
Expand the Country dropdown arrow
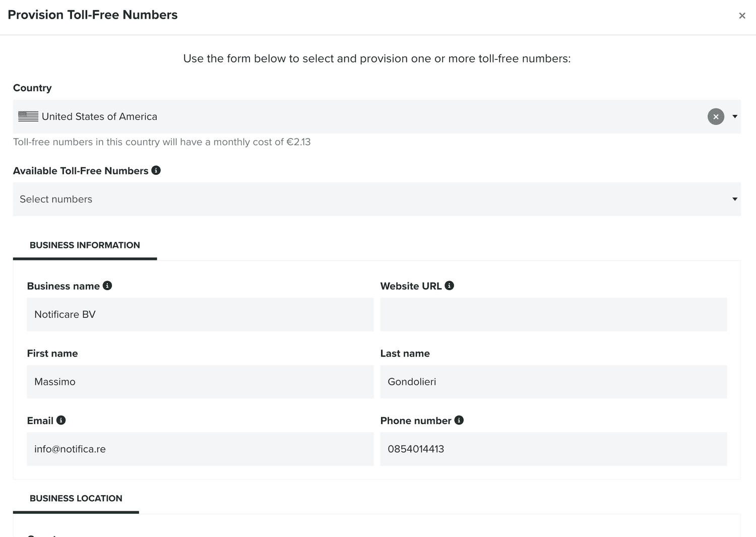click(735, 116)
